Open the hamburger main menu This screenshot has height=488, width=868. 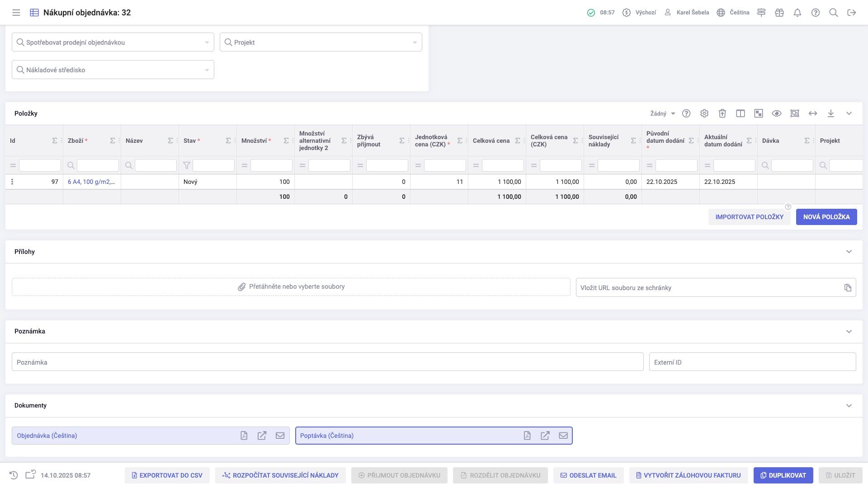click(x=16, y=13)
